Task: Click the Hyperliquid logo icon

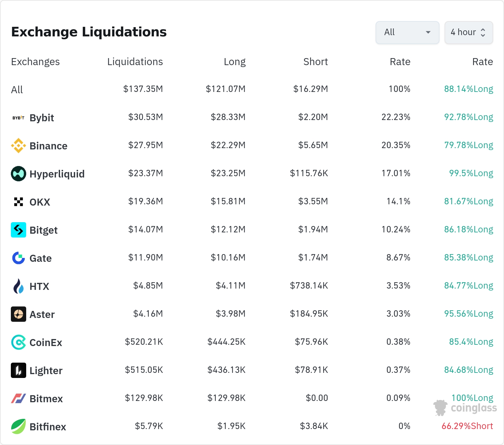Action: coord(19,174)
